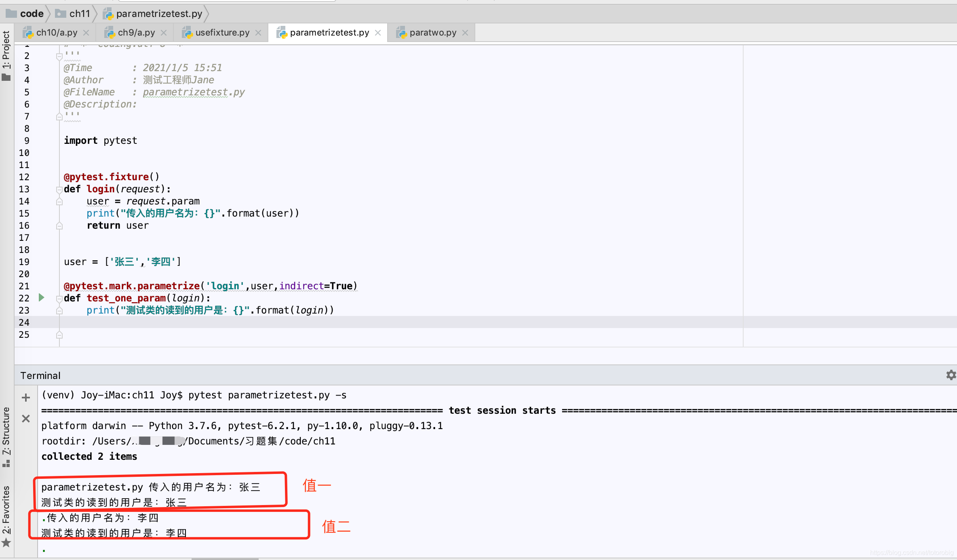
Task: Click the ch11 folder icon in the breadcrumb
Action: tap(60, 13)
